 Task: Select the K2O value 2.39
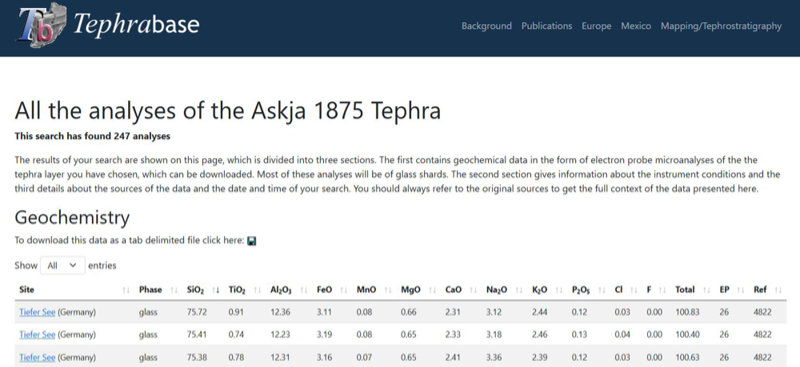pyautogui.click(x=539, y=357)
